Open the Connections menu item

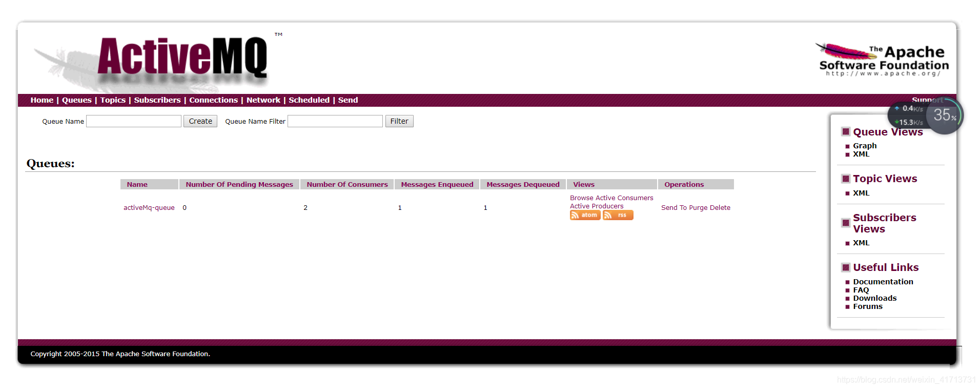(214, 100)
